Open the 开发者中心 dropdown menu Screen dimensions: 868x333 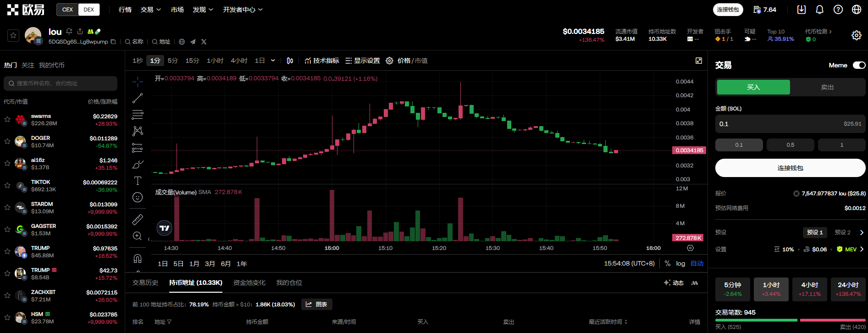click(243, 10)
